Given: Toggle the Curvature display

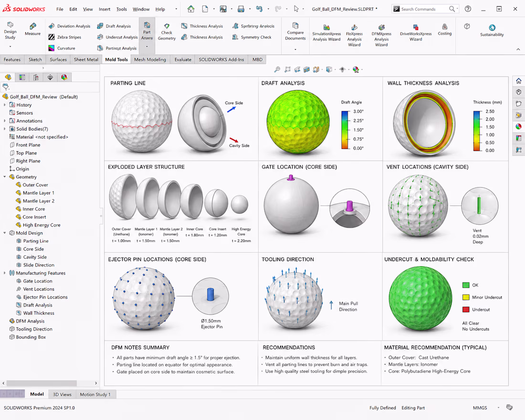Looking at the screenshot, I should point(62,48).
